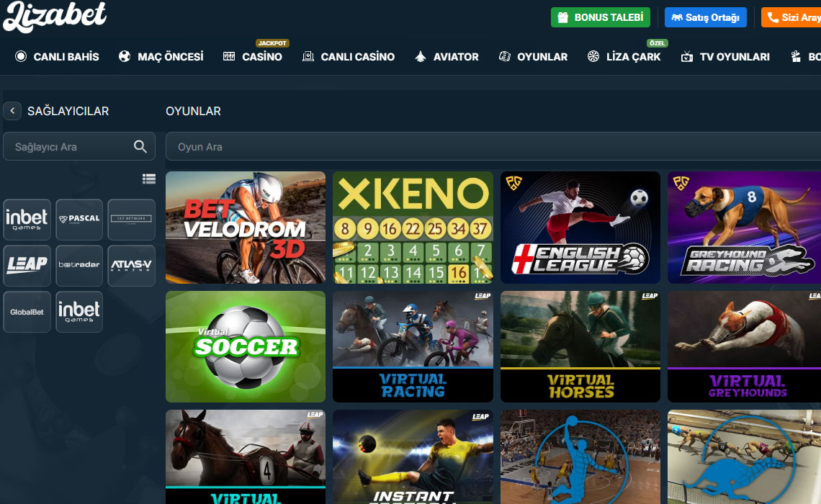
Task: Open the Aviator section
Action: pos(447,57)
